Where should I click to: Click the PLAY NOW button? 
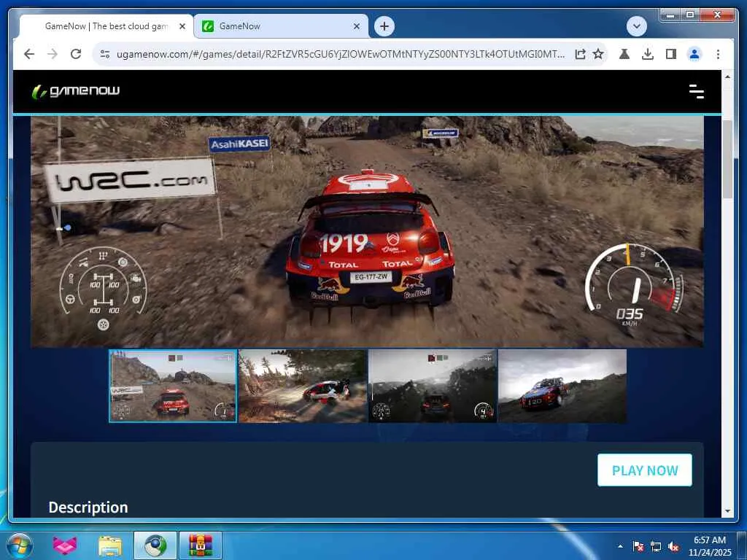click(645, 470)
